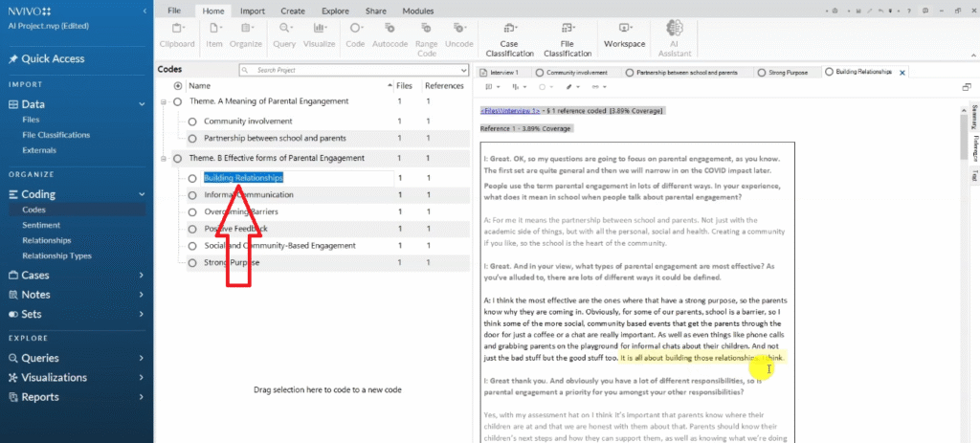The image size is (980, 443).
Task: Select the Strong Purpose code circle
Action: (192, 263)
